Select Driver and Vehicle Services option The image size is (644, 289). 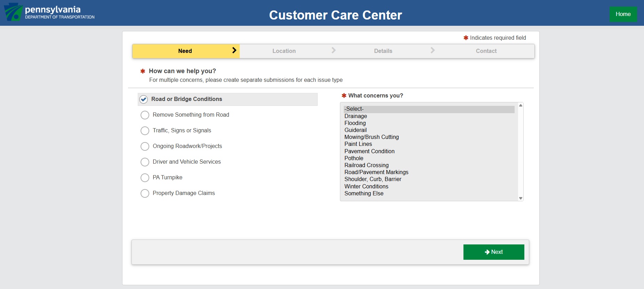point(145,162)
